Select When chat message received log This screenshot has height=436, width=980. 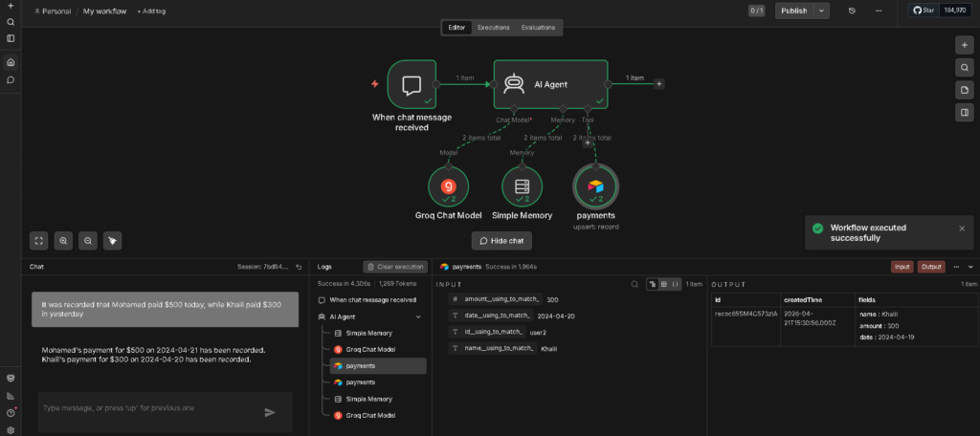tap(372, 300)
